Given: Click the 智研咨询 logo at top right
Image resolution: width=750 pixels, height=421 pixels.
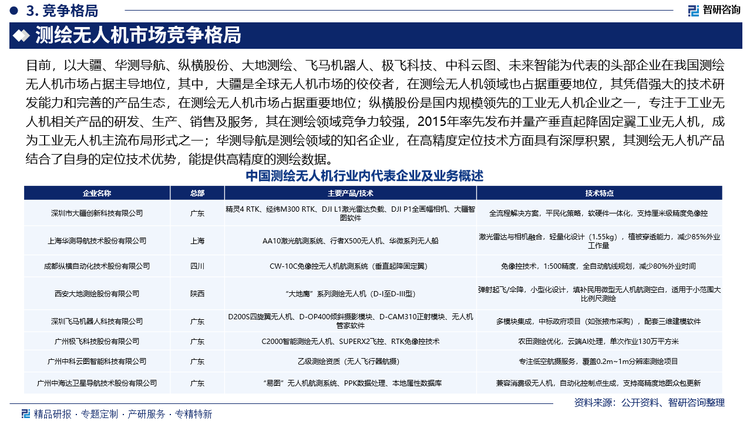Looking at the screenshot, I should [714, 10].
